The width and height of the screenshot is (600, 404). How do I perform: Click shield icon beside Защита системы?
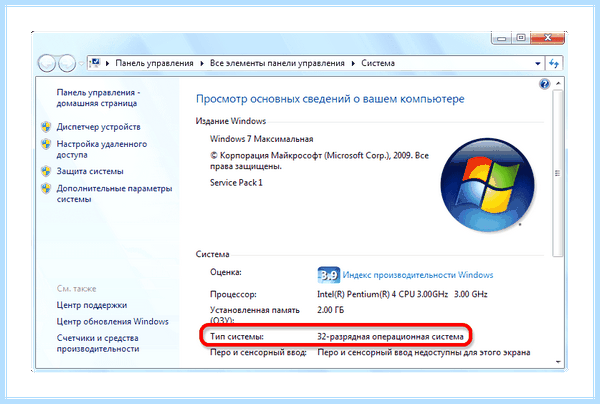point(46,171)
